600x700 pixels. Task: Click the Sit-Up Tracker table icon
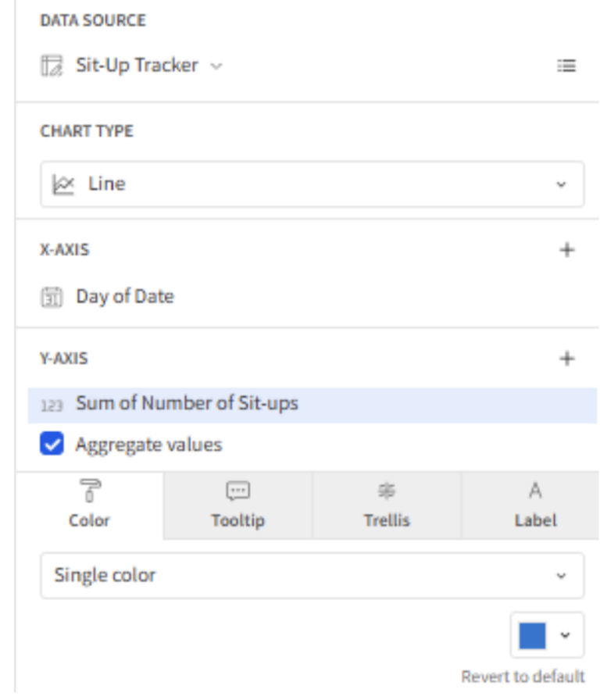click(x=52, y=66)
